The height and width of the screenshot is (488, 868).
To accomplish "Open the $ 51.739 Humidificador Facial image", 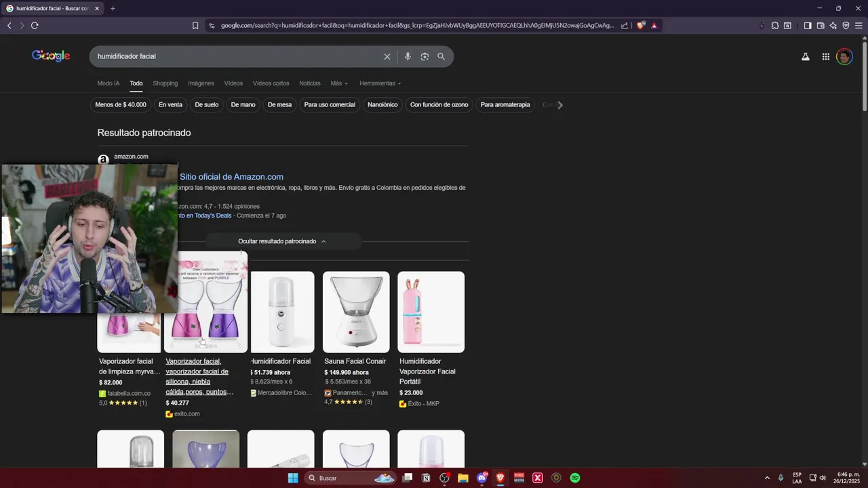I will coord(283,312).
